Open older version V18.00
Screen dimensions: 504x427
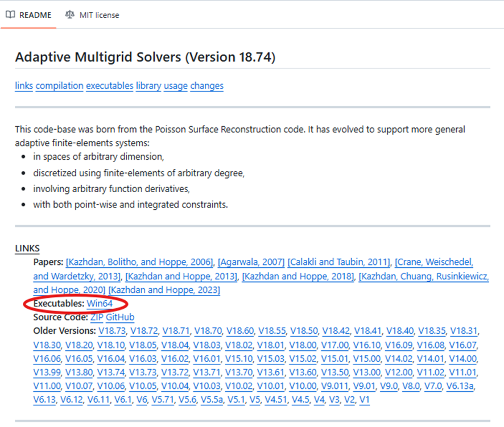(303, 345)
